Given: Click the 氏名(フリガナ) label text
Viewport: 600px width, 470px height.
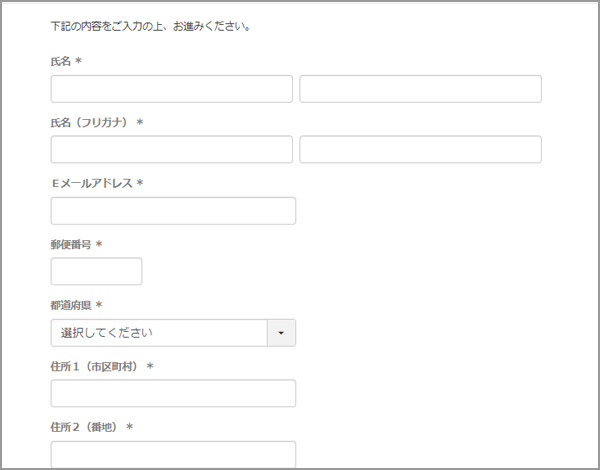Looking at the screenshot, I should pyautogui.click(x=89, y=122).
